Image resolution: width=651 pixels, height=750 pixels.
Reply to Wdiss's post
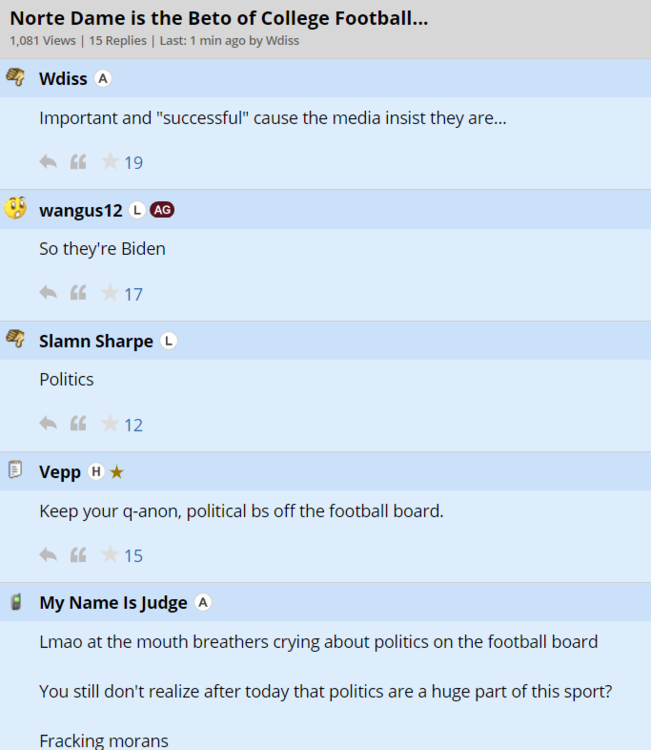tap(48, 162)
